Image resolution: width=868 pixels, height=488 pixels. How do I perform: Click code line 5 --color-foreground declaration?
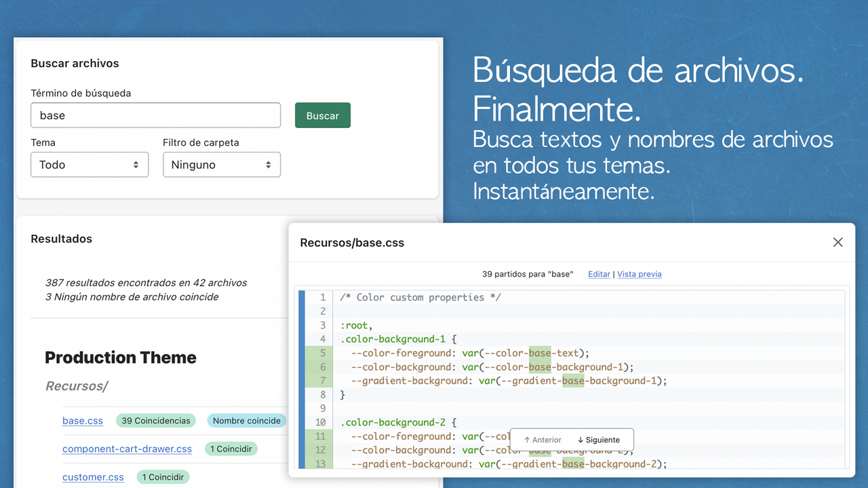click(470, 353)
